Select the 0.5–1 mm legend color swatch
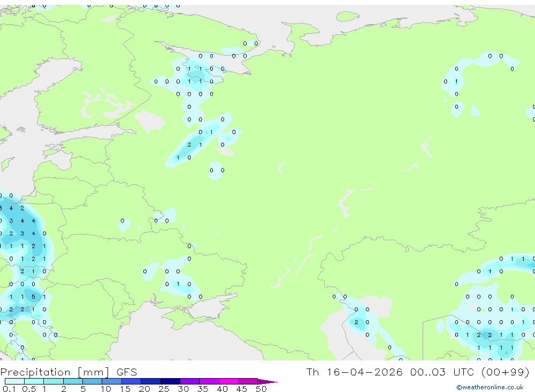Viewport: 535px width, 392px height. [x=34, y=381]
